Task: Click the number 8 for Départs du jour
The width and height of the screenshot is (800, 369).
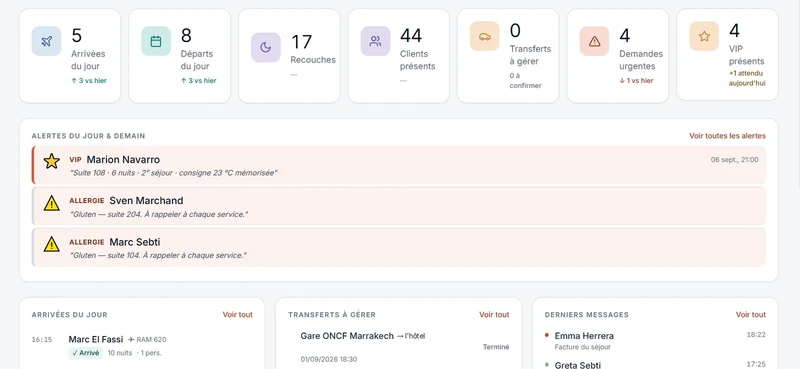Action: pyautogui.click(x=186, y=35)
